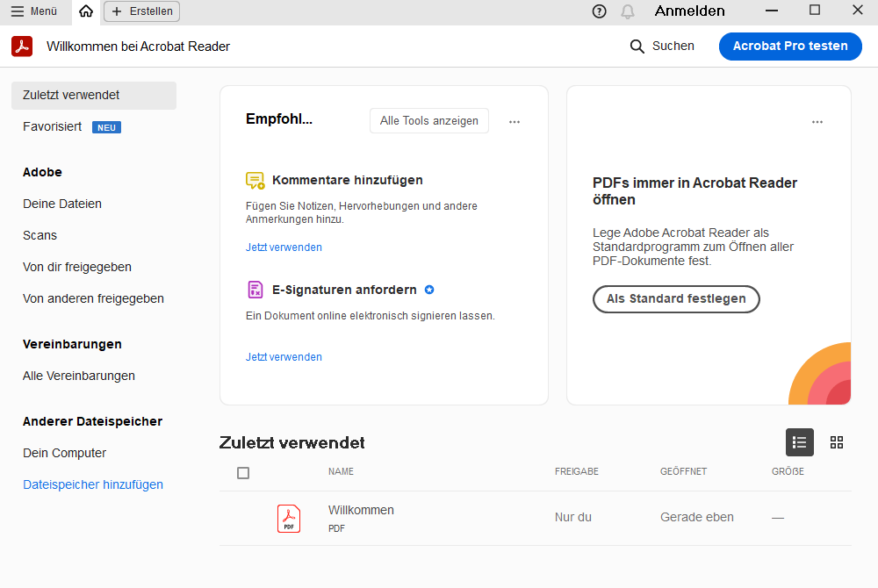Image resolution: width=878 pixels, height=588 pixels.
Task: Open the notifications bell icon
Action: tap(628, 11)
